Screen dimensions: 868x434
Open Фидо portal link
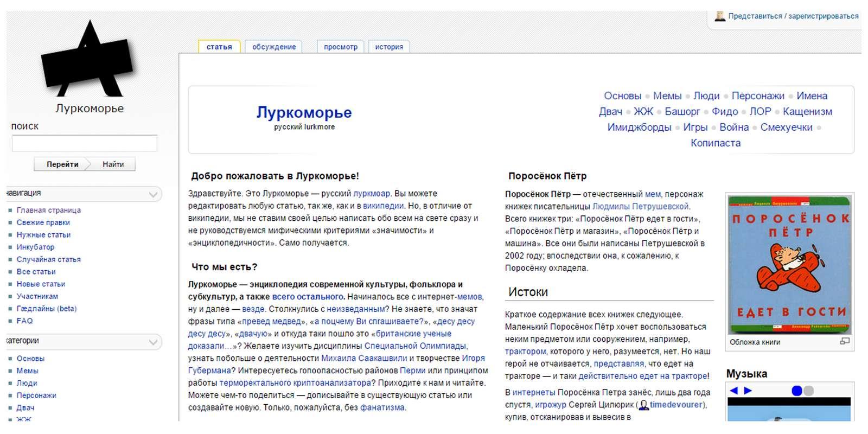coord(725,112)
